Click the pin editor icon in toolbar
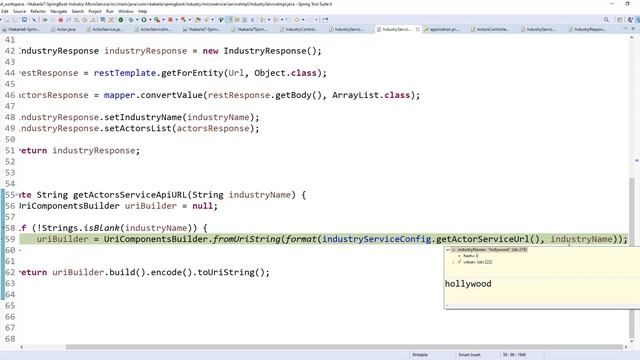 pyautogui.click(x=325, y=20)
